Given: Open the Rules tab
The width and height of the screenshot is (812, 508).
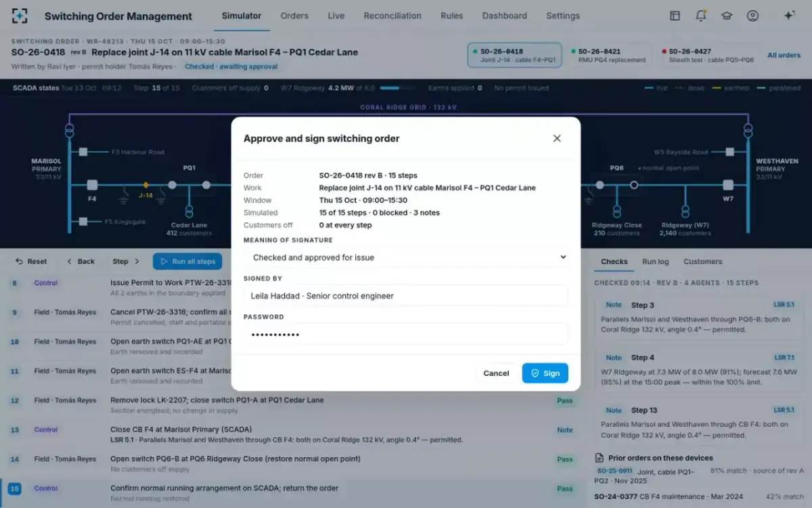Looking at the screenshot, I should 452,16.
